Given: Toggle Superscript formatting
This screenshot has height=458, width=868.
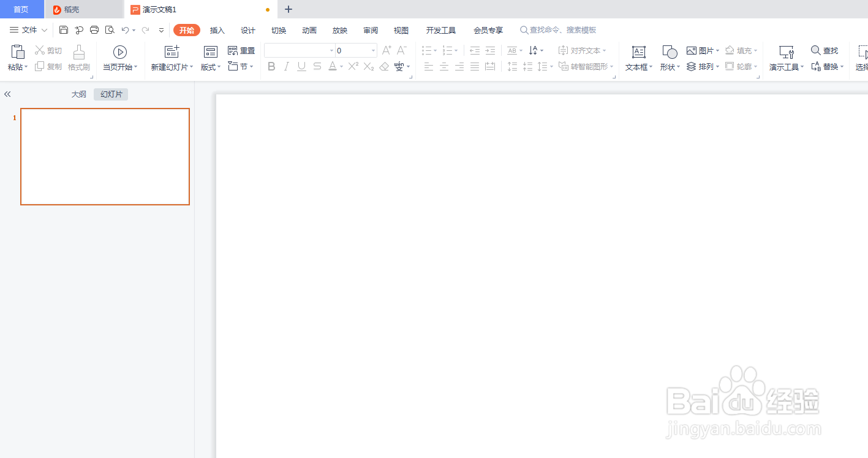Looking at the screenshot, I should [353, 66].
